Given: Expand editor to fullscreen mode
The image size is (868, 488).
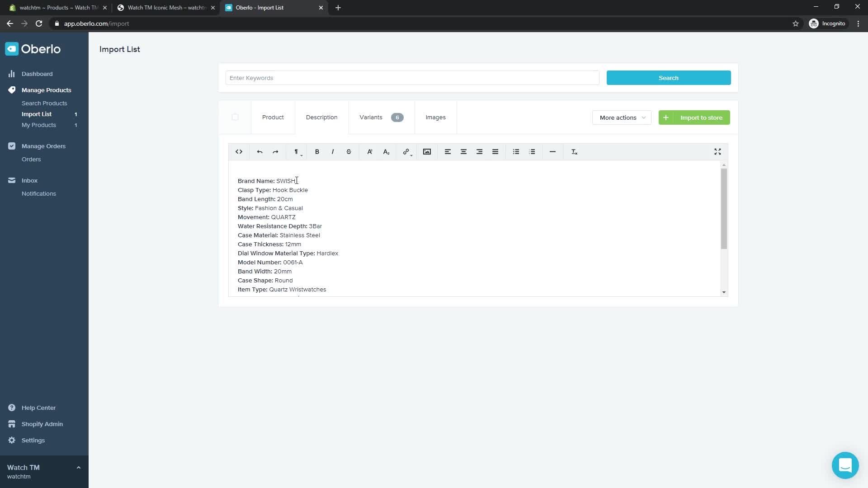Looking at the screenshot, I should pos(717,152).
